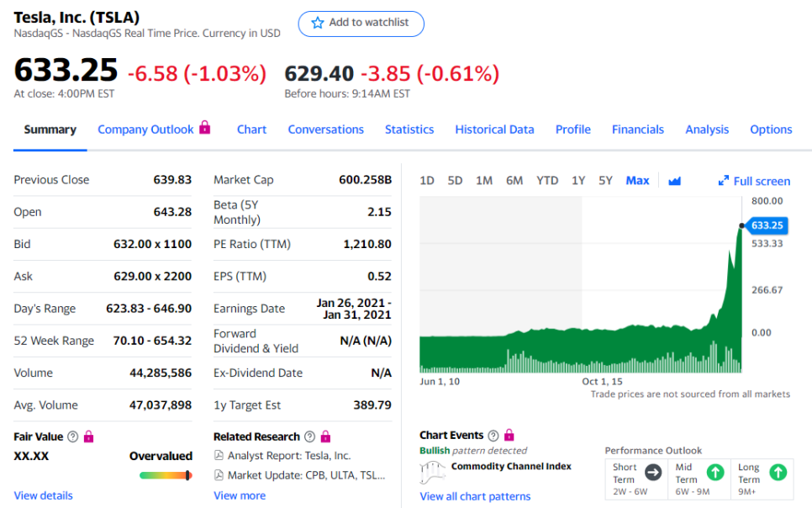Click the lock icon next to Company Outlook
This screenshot has width=812, height=508.
pos(205,128)
